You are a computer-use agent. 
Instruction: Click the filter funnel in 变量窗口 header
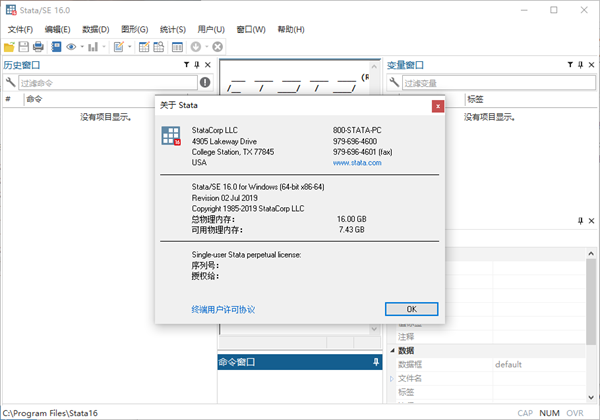[570, 65]
